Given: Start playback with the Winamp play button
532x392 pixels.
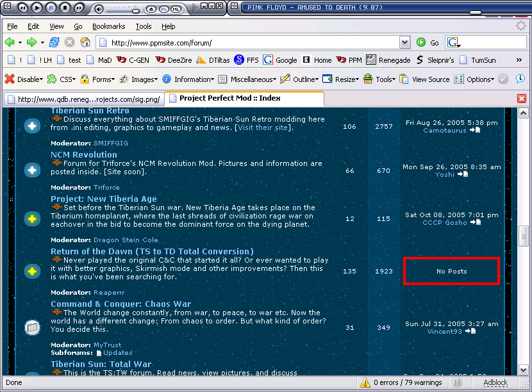Looking at the screenshot, I should (37, 8).
